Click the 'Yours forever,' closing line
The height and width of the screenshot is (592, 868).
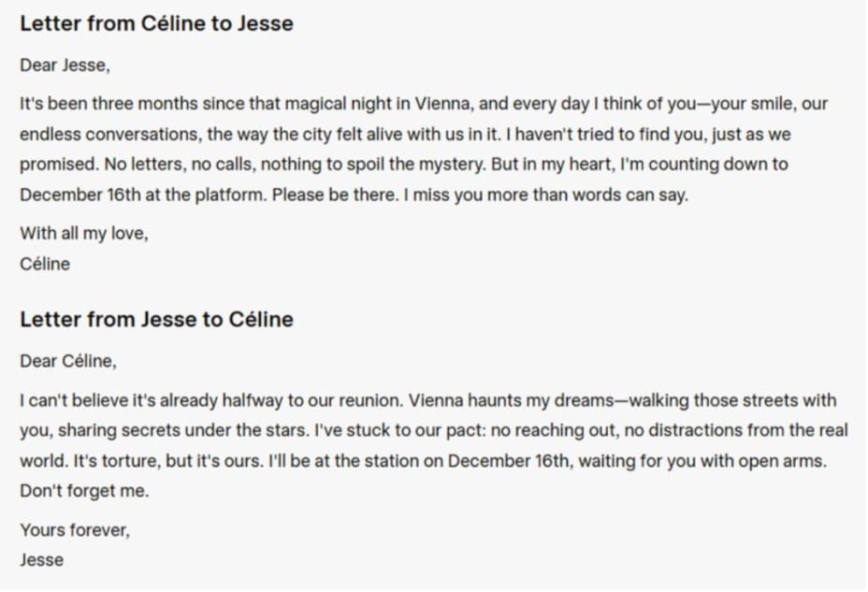(x=75, y=530)
